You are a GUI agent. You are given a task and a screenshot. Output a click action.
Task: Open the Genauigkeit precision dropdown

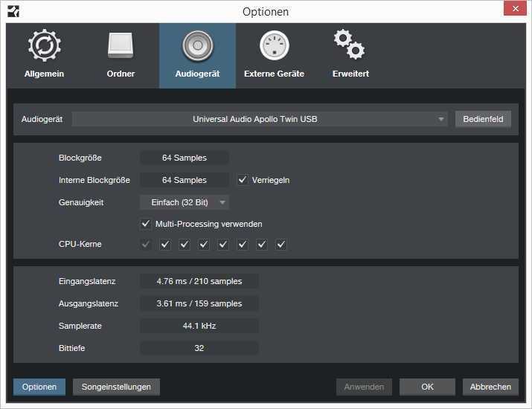[185, 202]
